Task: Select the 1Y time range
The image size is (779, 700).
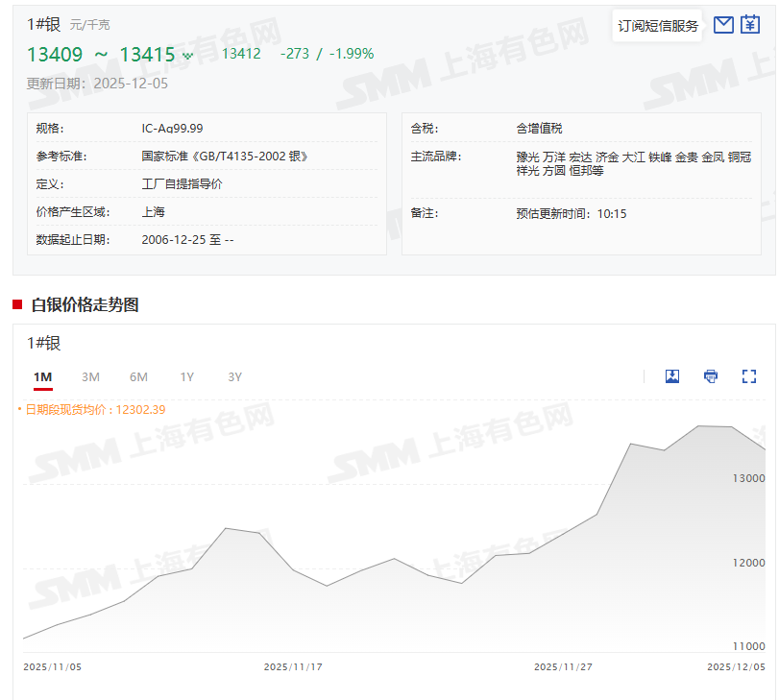Action: 185,376
